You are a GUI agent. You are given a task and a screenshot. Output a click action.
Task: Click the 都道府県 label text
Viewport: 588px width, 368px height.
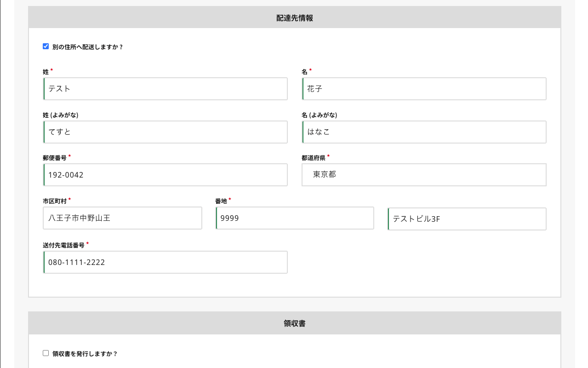(313, 158)
